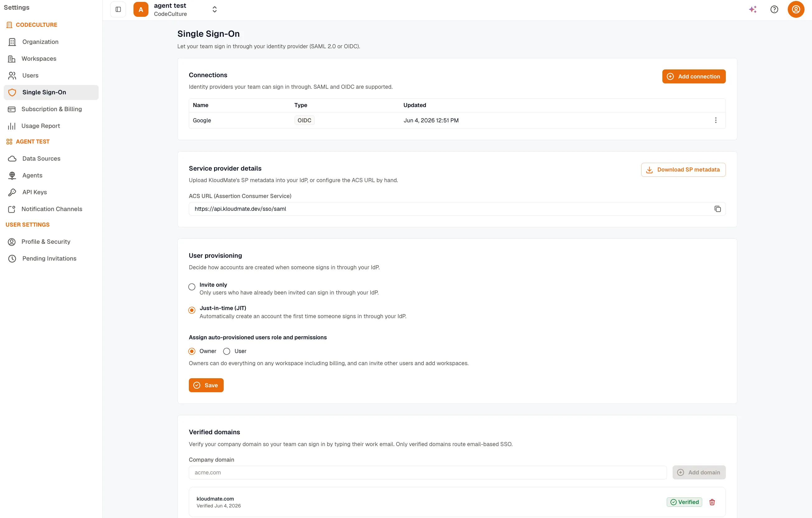The height and width of the screenshot is (518, 812).
Task: Click the Updated column header
Action: pos(415,105)
